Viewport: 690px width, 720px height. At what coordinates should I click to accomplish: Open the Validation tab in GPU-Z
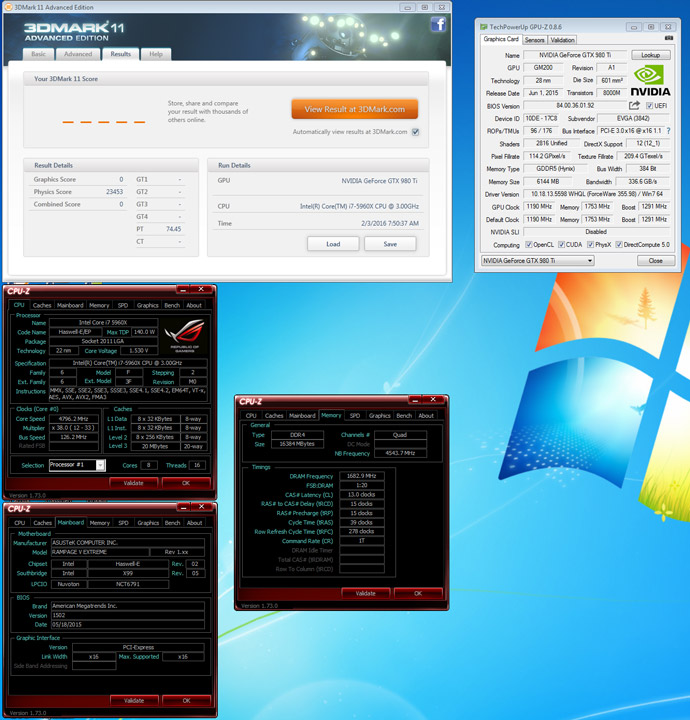pos(562,40)
